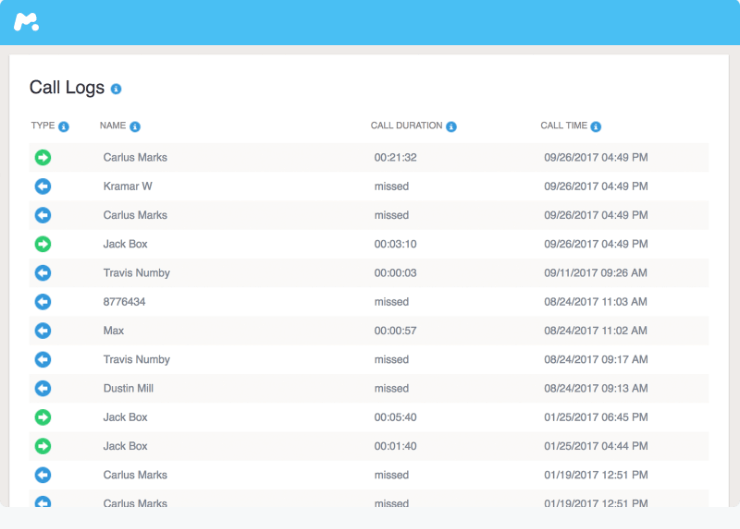Click the mSpy logo in header
The height and width of the screenshot is (529, 740).
(27, 21)
